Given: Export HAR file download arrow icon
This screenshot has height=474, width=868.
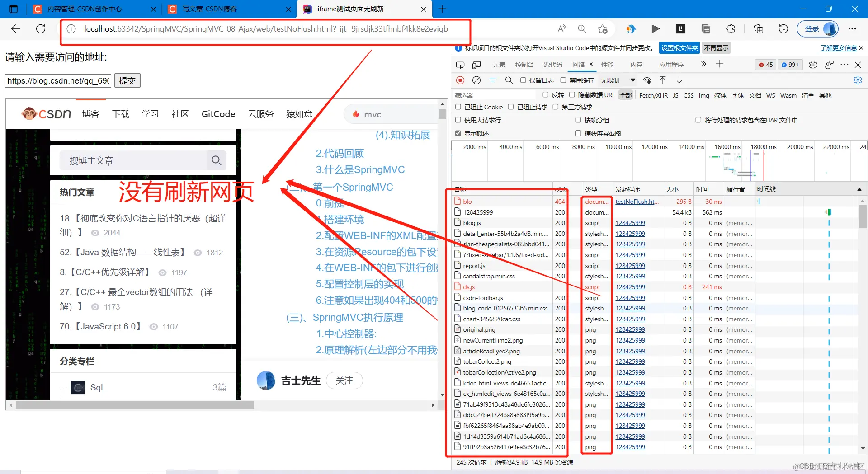Looking at the screenshot, I should click(x=679, y=80).
